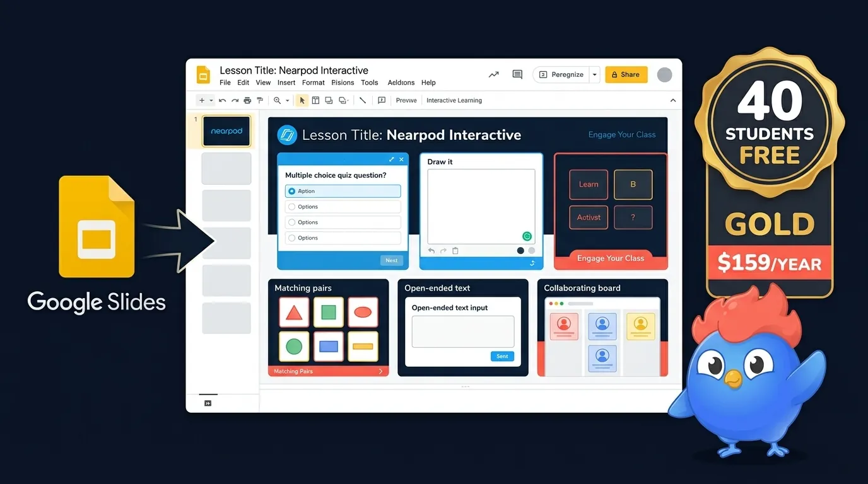Select the third Options radio button

point(291,238)
